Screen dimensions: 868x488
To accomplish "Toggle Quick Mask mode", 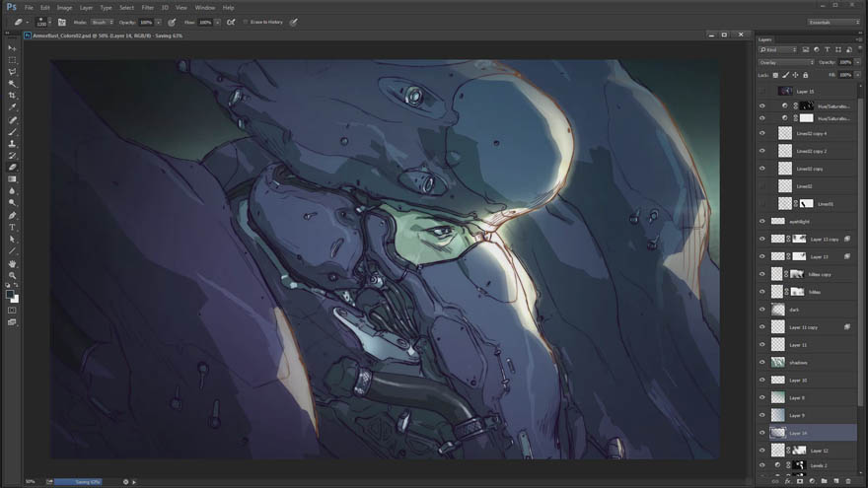I will pyautogui.click(x=12, y=311).
